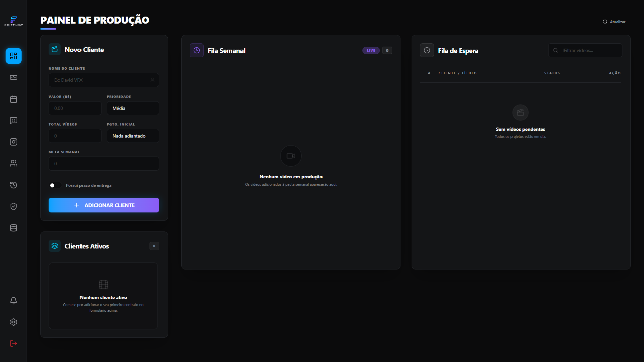The image size is (644, 362).
Task: Open notifications bell icon
Action: [x=14, y=301]
